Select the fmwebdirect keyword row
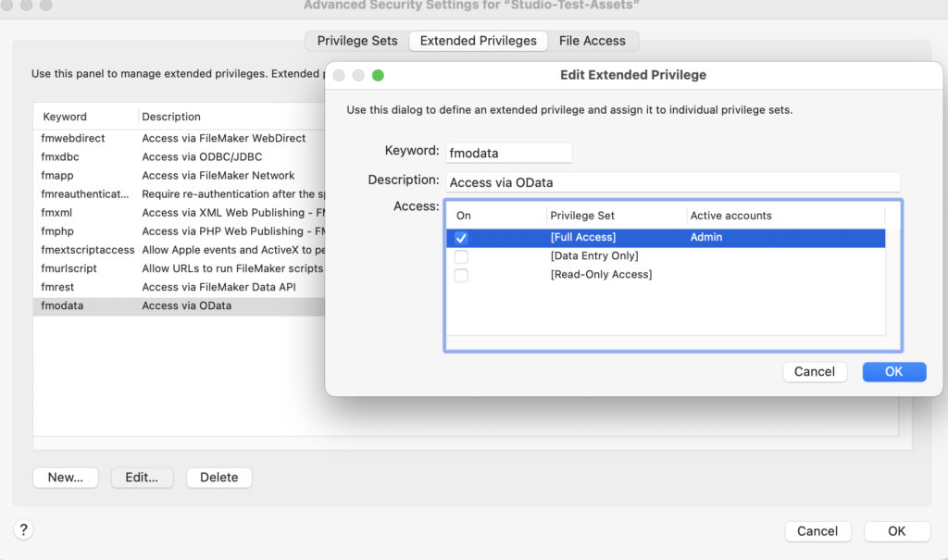Viewport: 948px width, 560px height. point(179,138)
